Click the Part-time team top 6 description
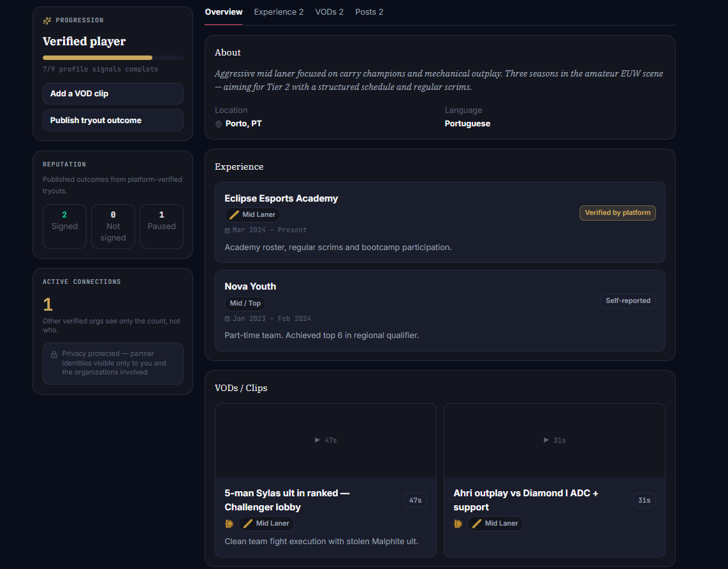The height and width of the screenshot is (569, 728). (322, 336)
